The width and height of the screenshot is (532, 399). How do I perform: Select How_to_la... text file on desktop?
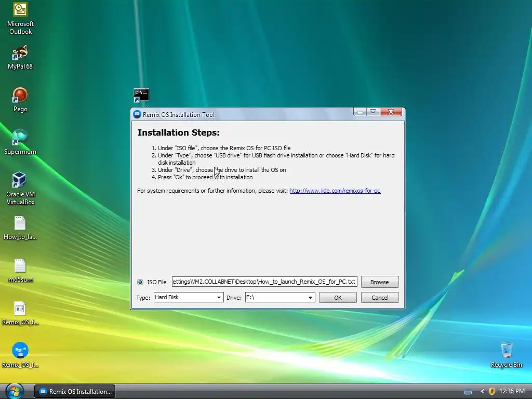(x=20, y=228)
